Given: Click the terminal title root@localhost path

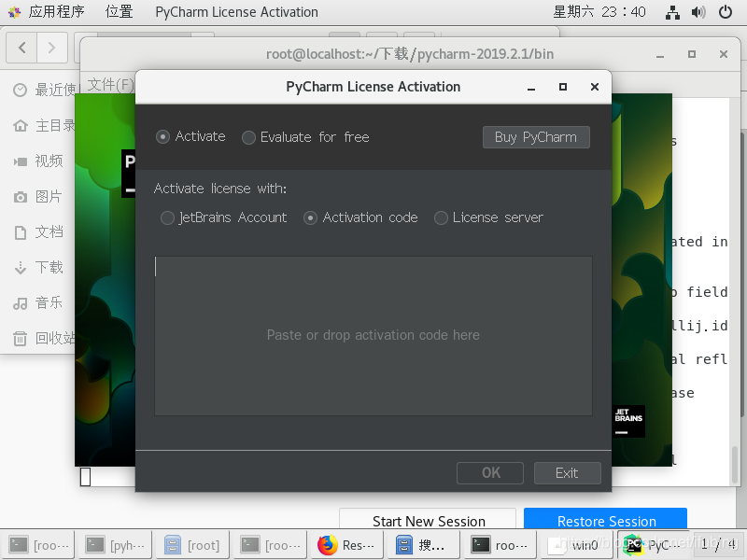Looking at the screenshot, I should [x=410, y=54].
